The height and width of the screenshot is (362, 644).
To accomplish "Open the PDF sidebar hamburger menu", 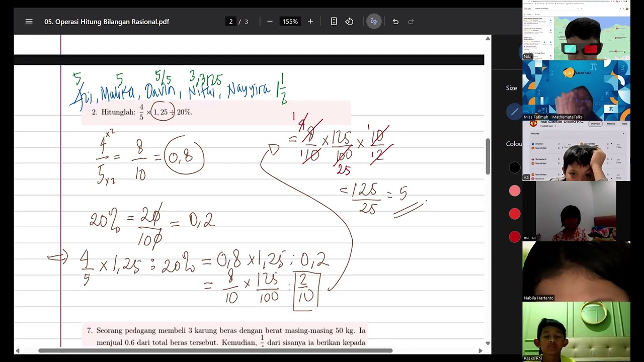I will coord(29,22).
